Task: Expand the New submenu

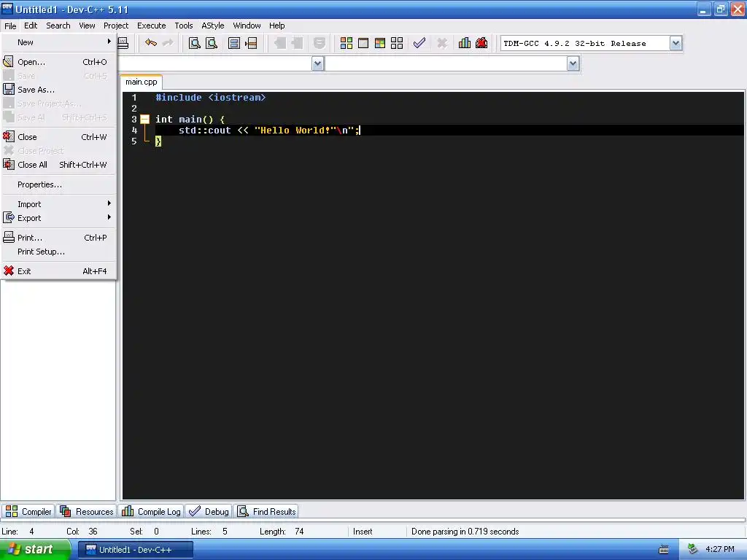Action: pyautogui.click(x=58, y=42)
